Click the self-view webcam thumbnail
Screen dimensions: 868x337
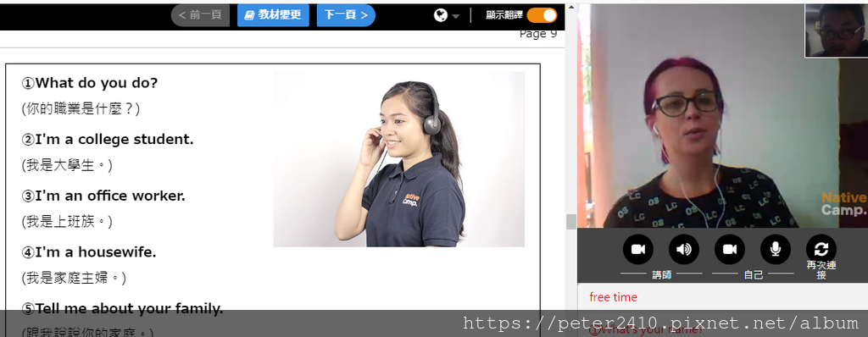[837, 30]
